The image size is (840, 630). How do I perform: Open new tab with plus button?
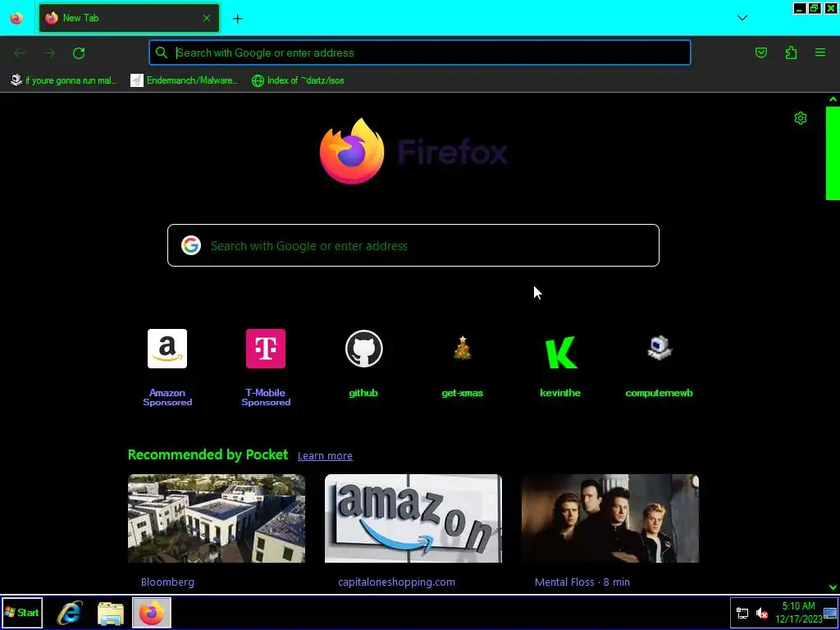[237, 19]
